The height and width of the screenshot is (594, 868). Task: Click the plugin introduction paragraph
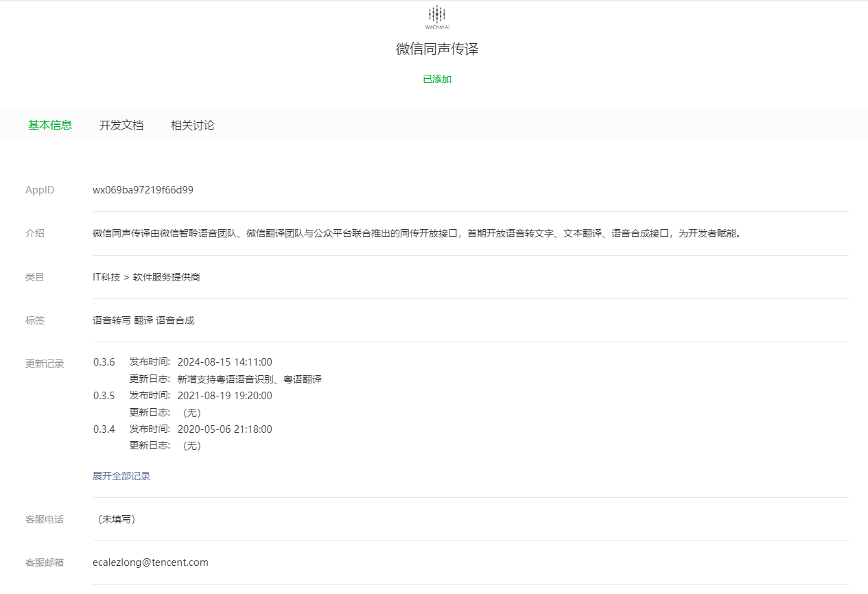tap(417, 233)
